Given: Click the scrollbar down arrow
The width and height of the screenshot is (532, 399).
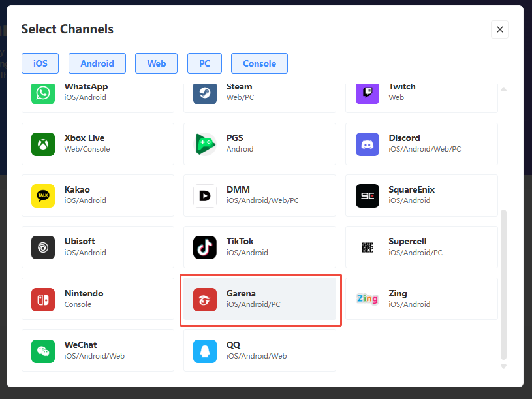Looking at the screenshot, I should point(503,367).
